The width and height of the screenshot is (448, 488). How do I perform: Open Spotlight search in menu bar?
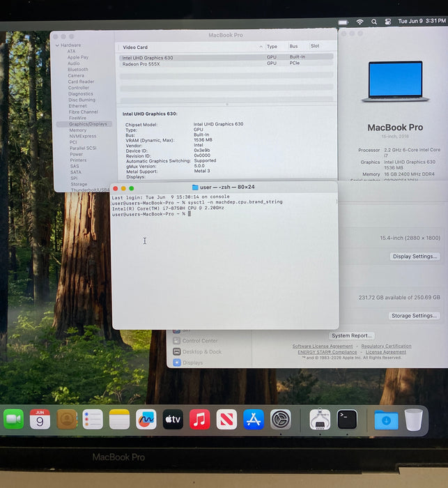tap(374, 22)
